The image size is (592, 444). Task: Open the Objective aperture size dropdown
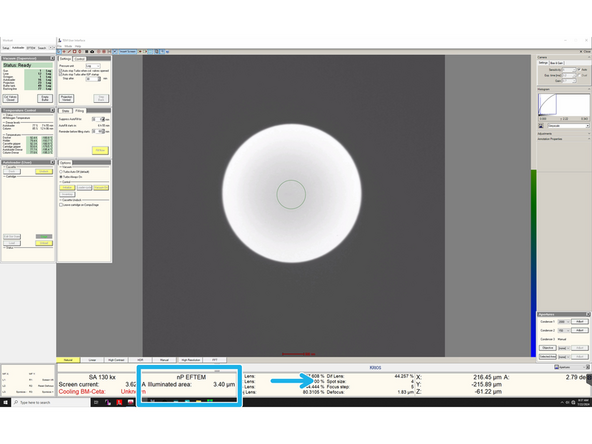[564, 348]
